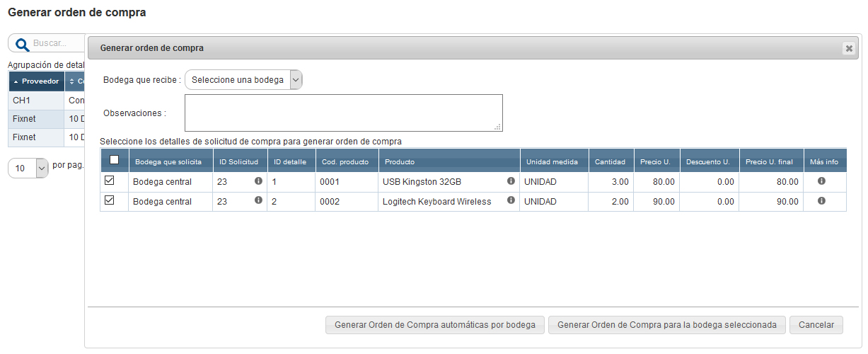Click info icon beside USB Kingston 32GB
The height and width of the screenshot is (354, 868).
(511, 181)
